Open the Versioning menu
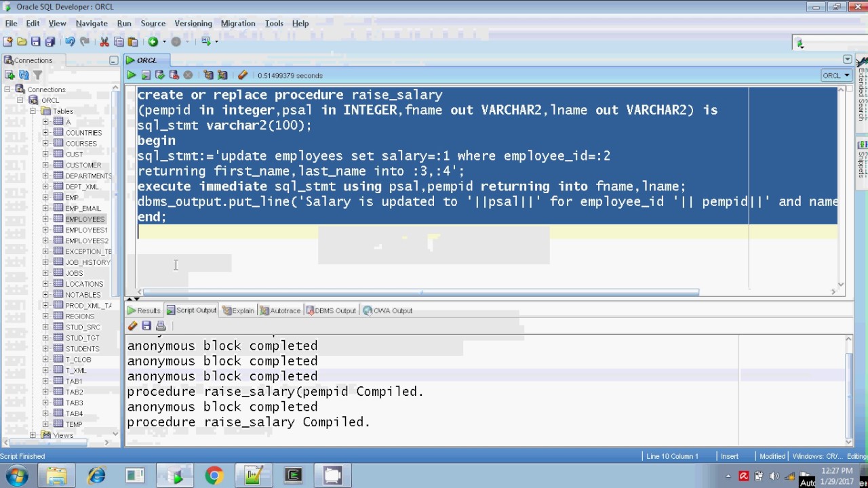The width and height of the screenshot is (868, 488). point(193,23)
